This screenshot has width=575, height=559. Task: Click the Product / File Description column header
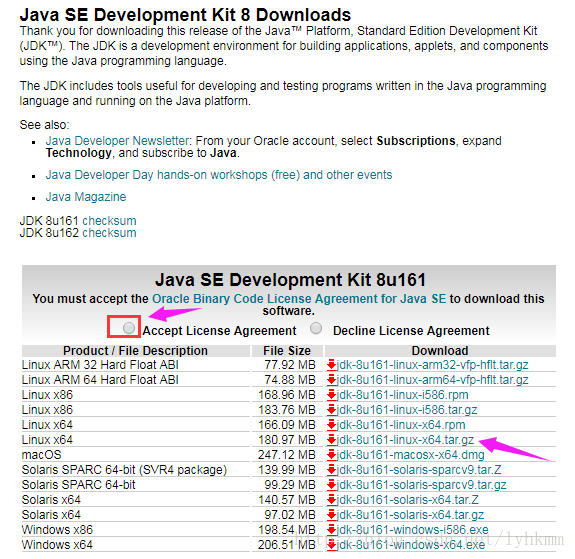tap(136, 351)
